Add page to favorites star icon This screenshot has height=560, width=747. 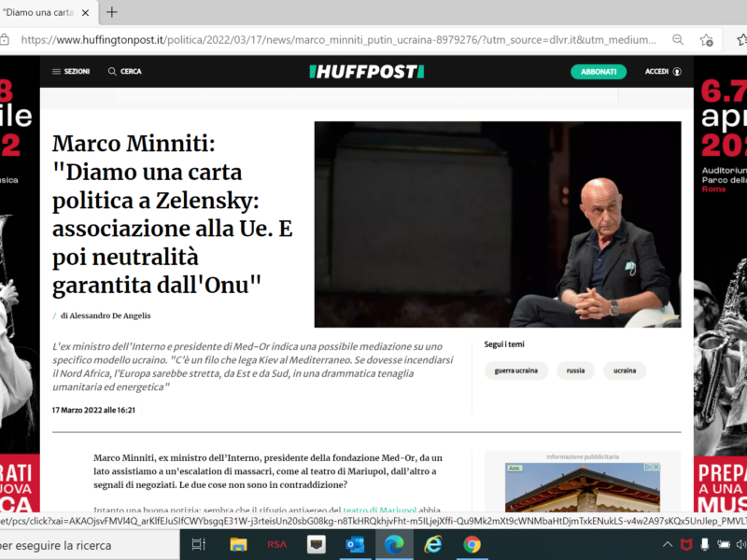click(707, 40)
